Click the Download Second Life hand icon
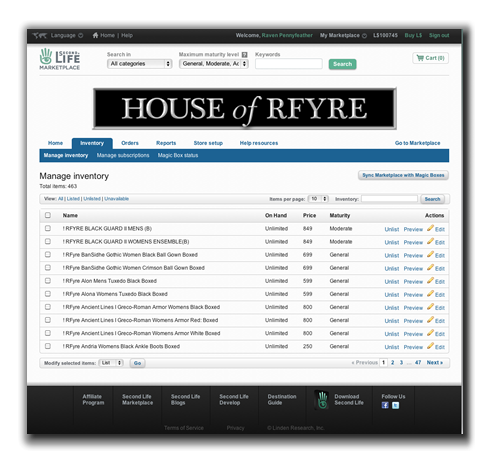488x474 pixels. pos(322,400)
